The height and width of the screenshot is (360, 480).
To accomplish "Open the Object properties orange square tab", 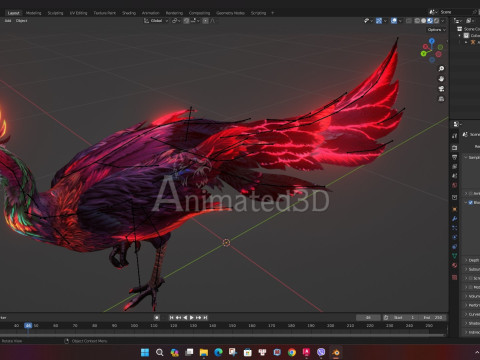I will point(455,209).
